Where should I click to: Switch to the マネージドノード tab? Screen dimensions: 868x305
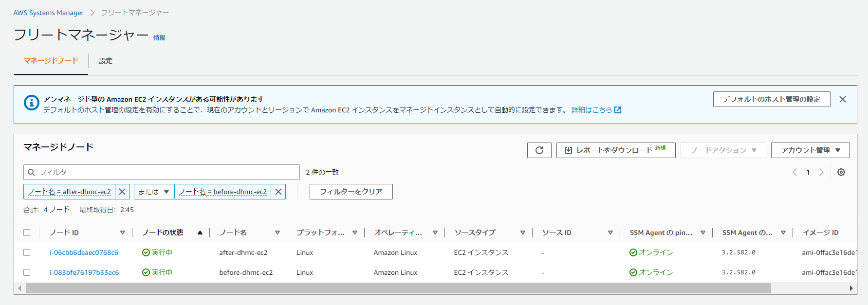pos(51,61)
